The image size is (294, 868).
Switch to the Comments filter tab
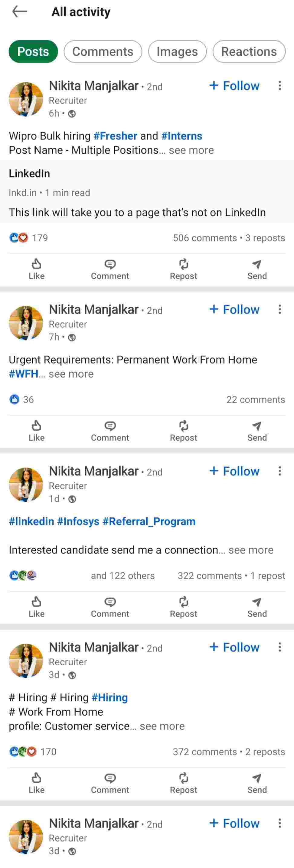(103, 51)
